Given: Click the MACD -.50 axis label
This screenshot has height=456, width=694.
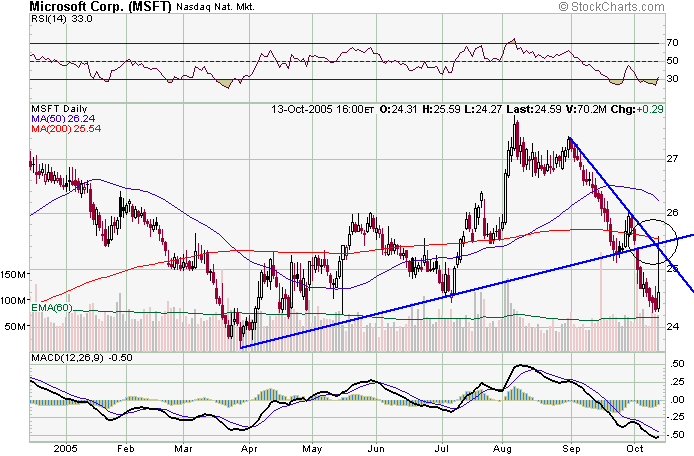Looking at the screenshot, I should pyautogui.click(x=676, y=435).
